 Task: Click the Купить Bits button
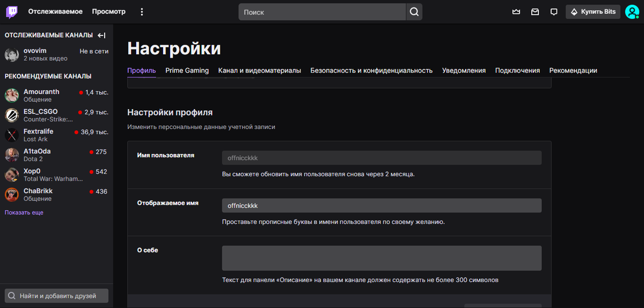[593, 12]
